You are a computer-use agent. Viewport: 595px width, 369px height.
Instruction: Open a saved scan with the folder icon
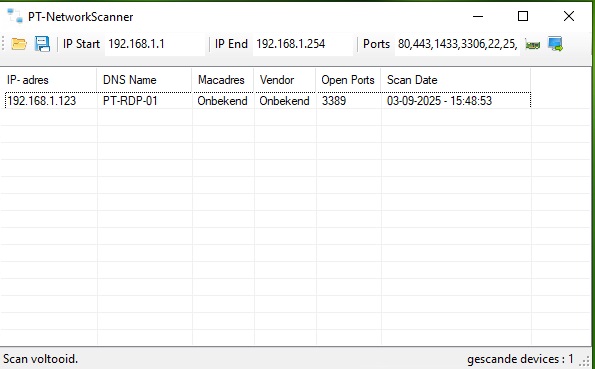19,44
